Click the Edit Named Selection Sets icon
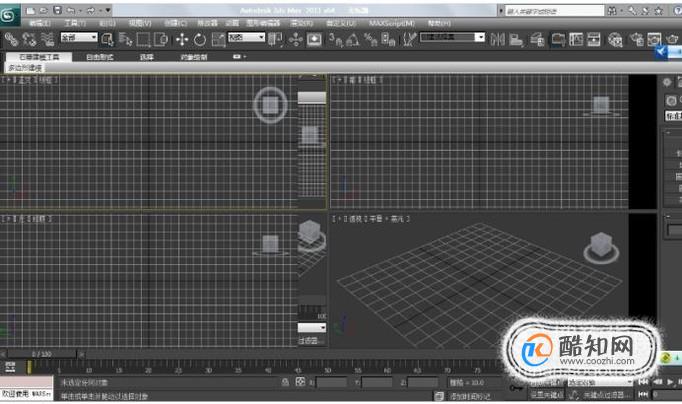Screen dimensions: 682x404 click(409, 40)
